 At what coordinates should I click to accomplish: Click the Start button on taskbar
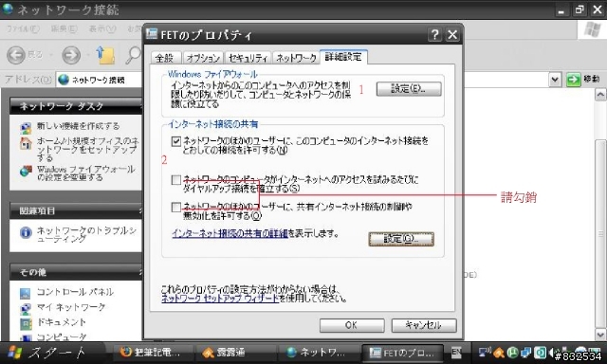[53, 353]
